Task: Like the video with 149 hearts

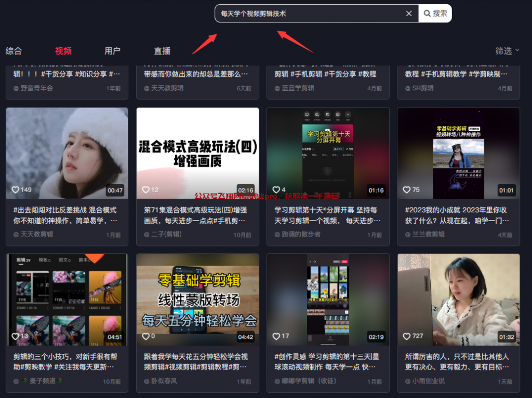Action: click(16, 190)
